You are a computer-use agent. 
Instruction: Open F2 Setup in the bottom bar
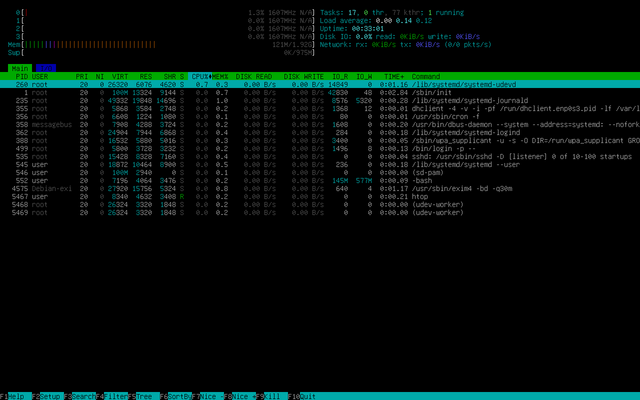click(x=48, y=396)
